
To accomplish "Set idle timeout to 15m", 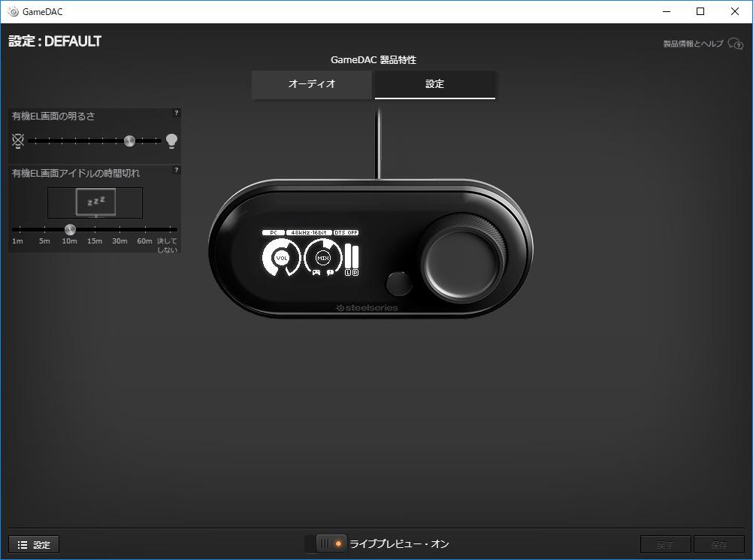I will click(x=95, y=241).
